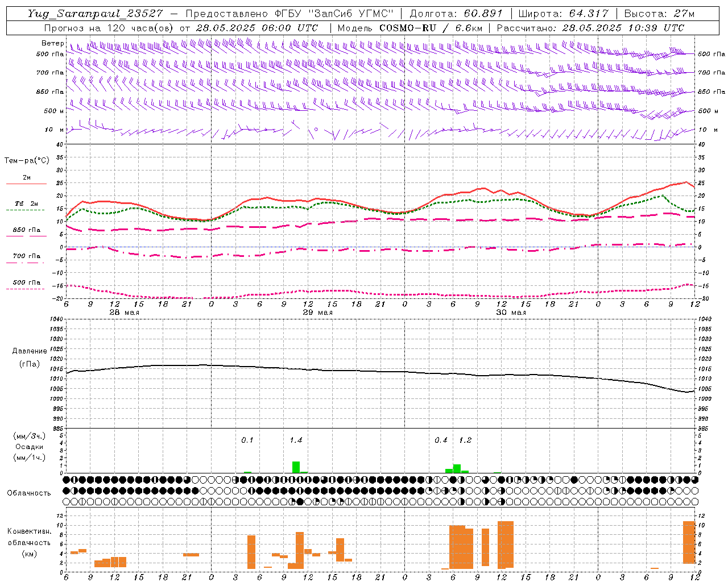Click the 500 гПа temperature legend entry

26,282
